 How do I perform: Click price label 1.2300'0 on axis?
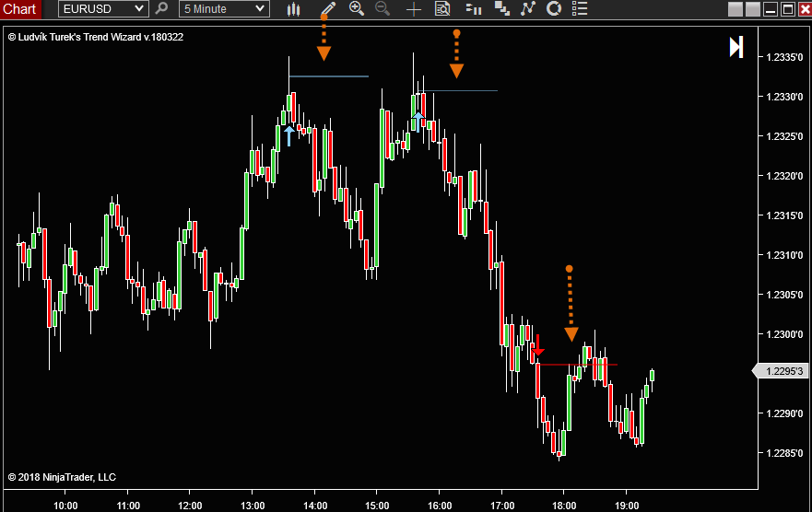coord(784,334)
